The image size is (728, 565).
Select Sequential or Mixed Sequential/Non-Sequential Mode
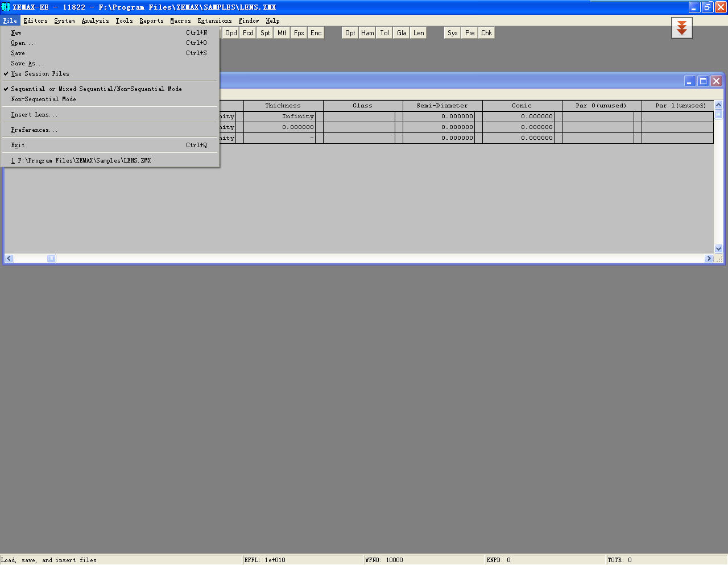click(110, 89)
